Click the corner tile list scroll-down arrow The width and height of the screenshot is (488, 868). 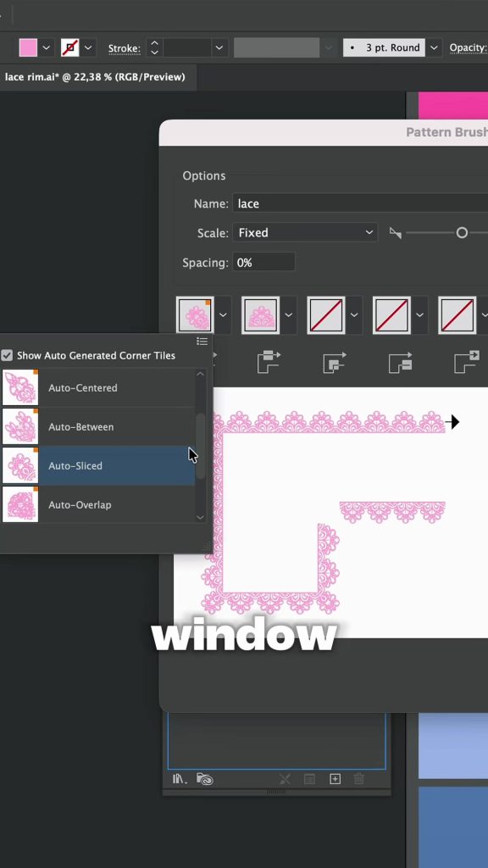click(x=200, y=518)
